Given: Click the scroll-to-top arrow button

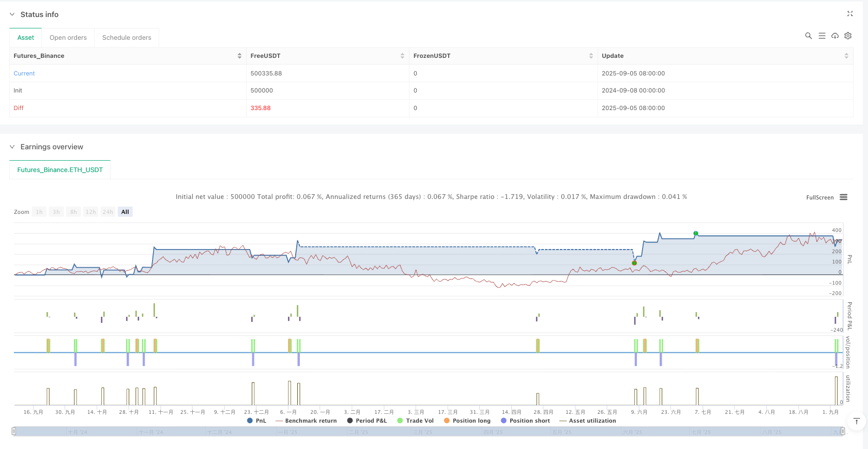Looking at the screenshot, I should tap(857, 421).
